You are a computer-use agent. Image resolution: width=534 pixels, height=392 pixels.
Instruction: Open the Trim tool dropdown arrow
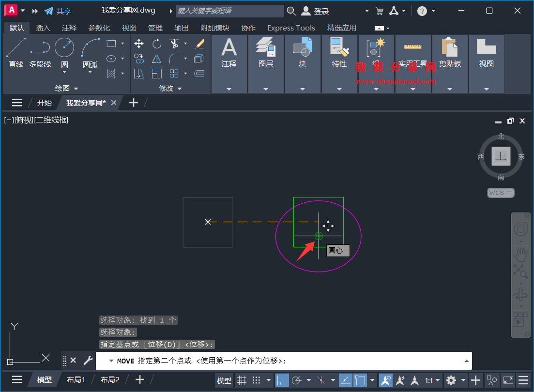185,44
